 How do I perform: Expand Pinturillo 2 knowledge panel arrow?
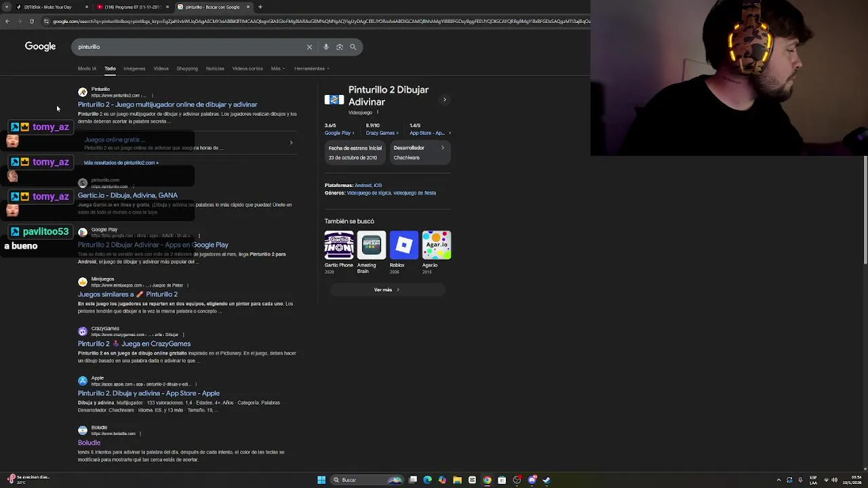click(445, 100)
